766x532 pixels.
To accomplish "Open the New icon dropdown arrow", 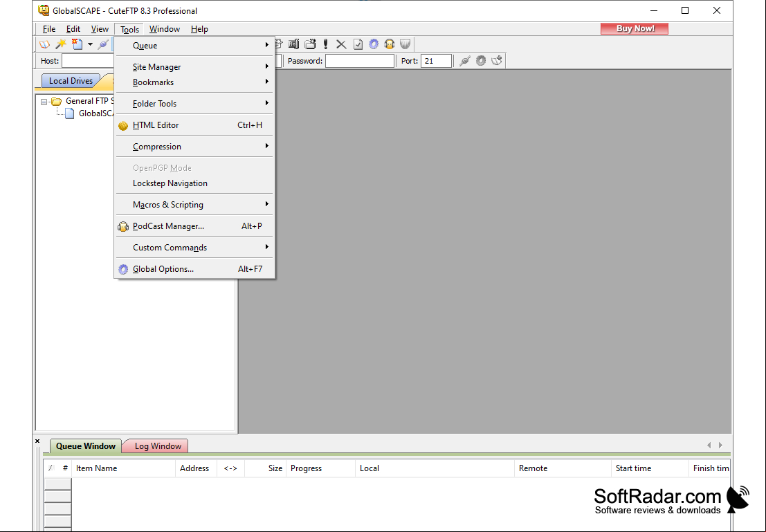I will click(x=91, y=44).
